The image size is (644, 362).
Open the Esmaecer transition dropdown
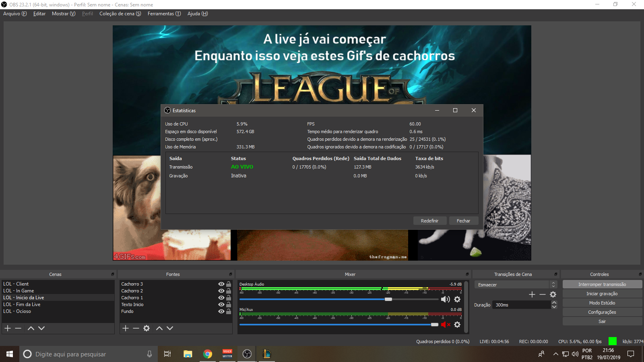point(516,285)
